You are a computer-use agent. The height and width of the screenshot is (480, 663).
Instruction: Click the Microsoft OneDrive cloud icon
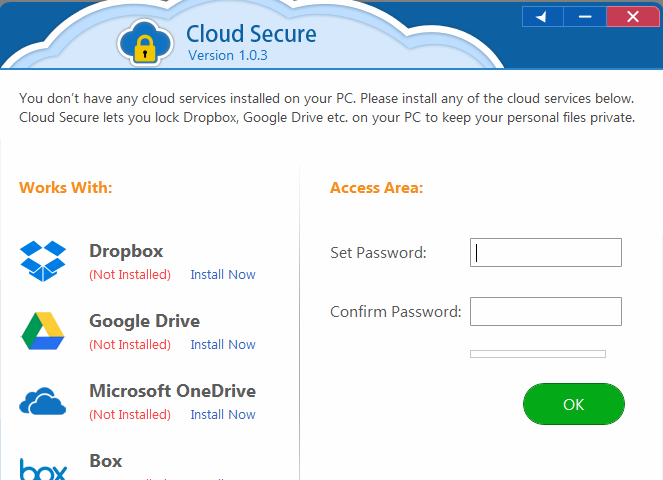tap(43, 400)
